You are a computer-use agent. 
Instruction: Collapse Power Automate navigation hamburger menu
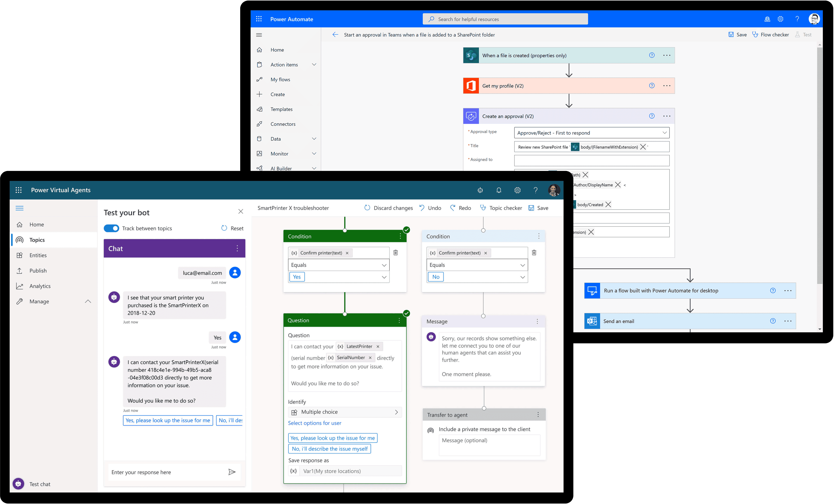(x=259, y=35)
